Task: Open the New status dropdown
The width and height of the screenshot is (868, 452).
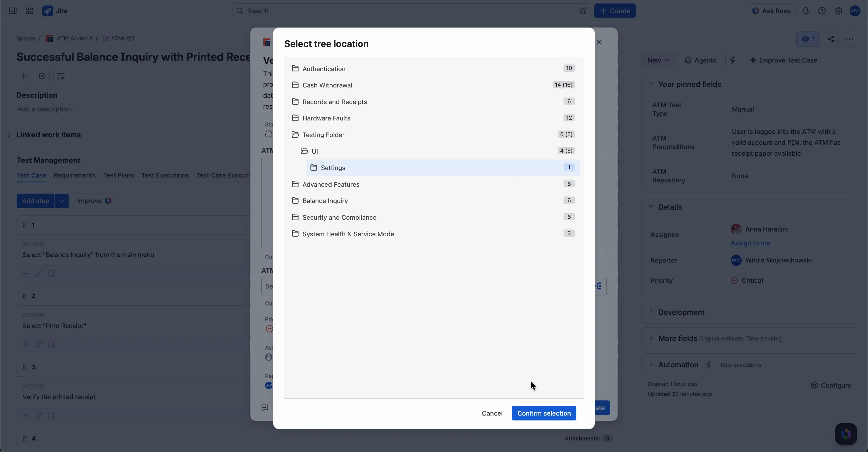Action: click(x=658, y=60)
